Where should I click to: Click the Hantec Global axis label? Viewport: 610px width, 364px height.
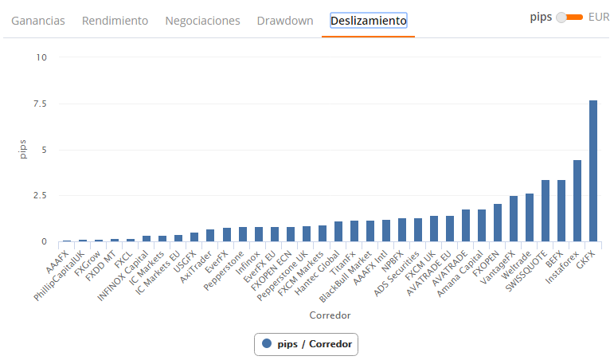point(317,273)
